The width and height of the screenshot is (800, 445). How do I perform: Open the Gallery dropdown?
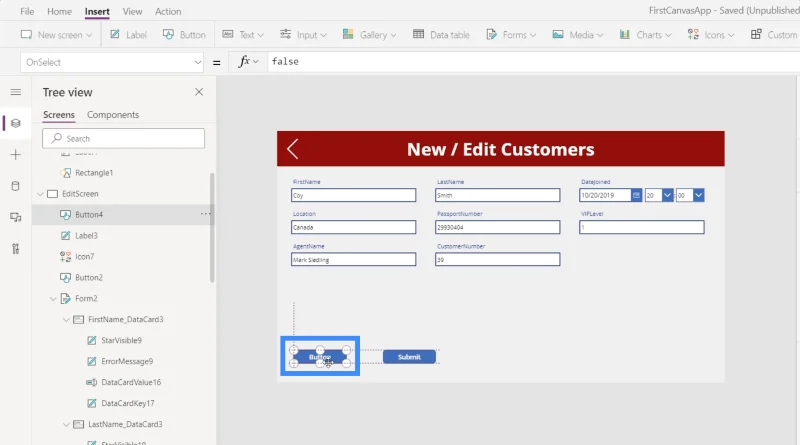point(369,35)
